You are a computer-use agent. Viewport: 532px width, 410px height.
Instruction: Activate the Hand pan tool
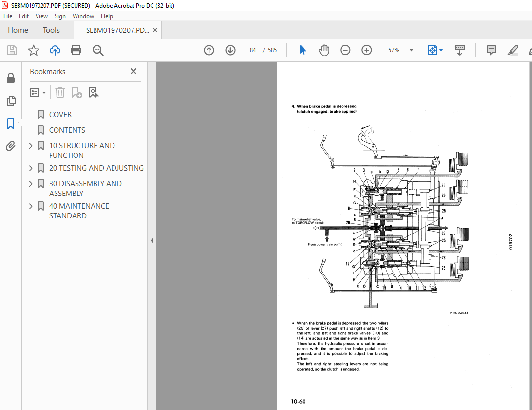(324, 50)
